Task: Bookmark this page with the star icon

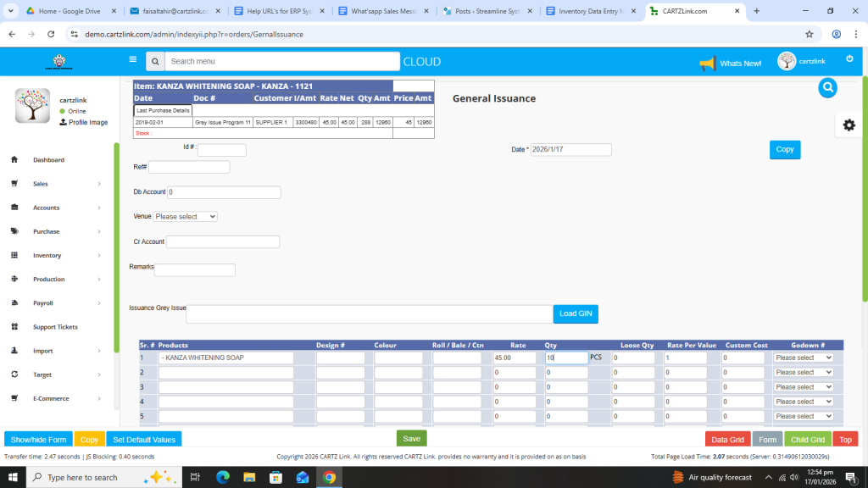Action: (809, 34)
